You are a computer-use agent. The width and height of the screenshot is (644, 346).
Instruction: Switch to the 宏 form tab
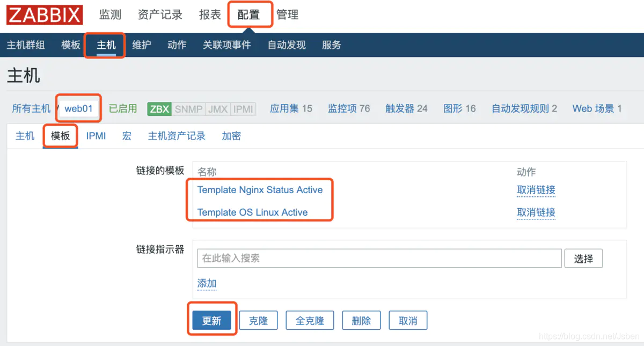[x=127, y=136]
